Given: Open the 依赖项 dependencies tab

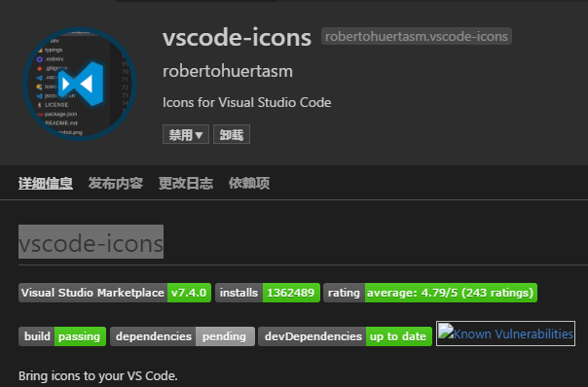Looking at the screenshot, I should (x=249, y=183).
